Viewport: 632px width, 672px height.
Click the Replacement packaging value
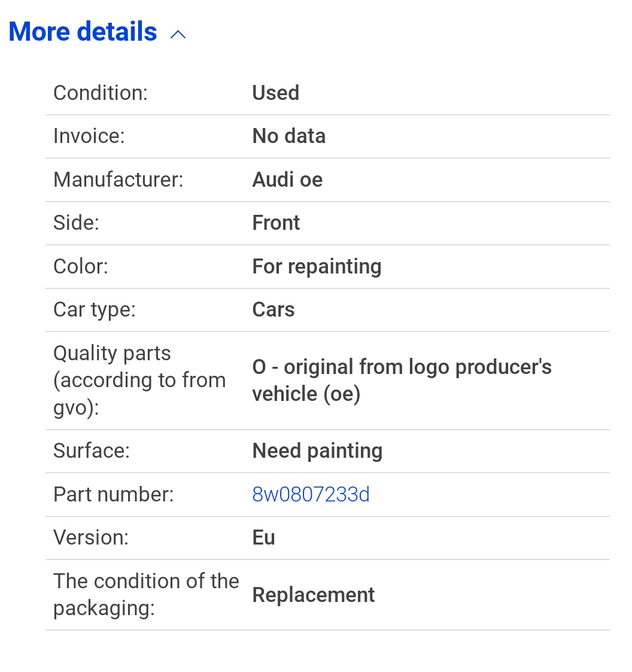pyautogui.click(x=313, y=595)
